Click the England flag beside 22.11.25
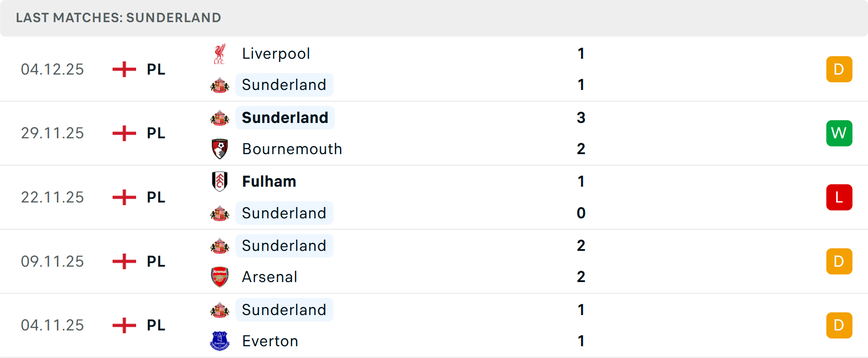The width and height of the screenshot is (868, 358). point(124,198)
